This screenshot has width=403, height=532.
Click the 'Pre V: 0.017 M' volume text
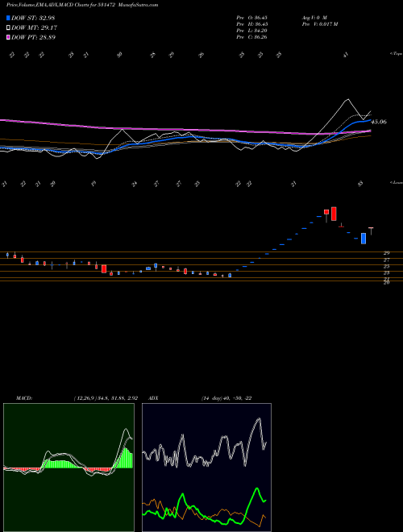coord(319,24)
